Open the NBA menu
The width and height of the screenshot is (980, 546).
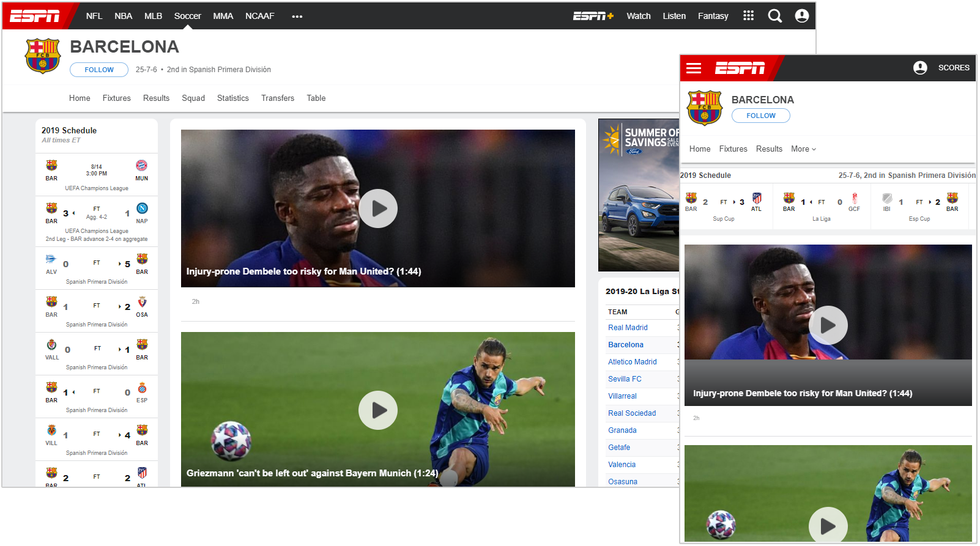coord(124,16)
